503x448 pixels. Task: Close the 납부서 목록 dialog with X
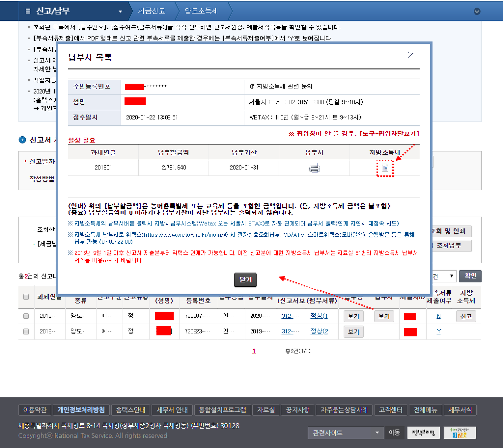coord(411,55)
